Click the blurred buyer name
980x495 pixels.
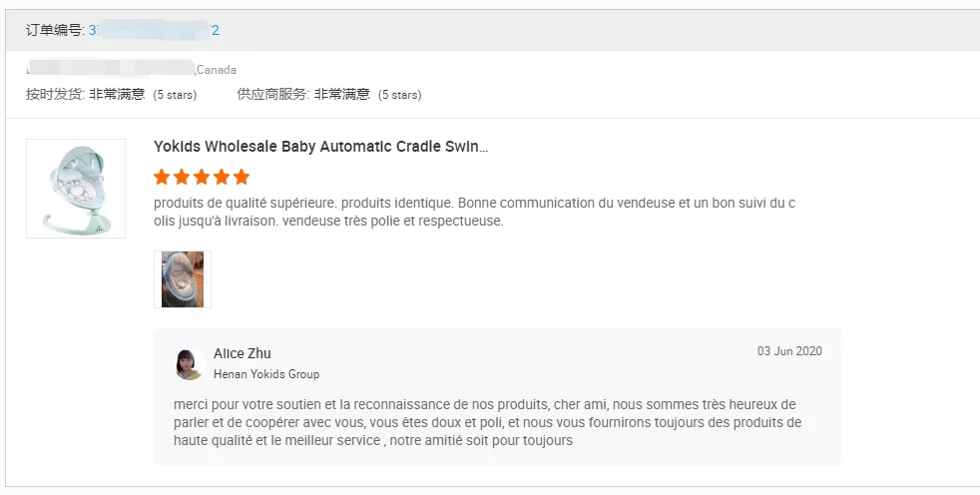(x=110, y=69)
